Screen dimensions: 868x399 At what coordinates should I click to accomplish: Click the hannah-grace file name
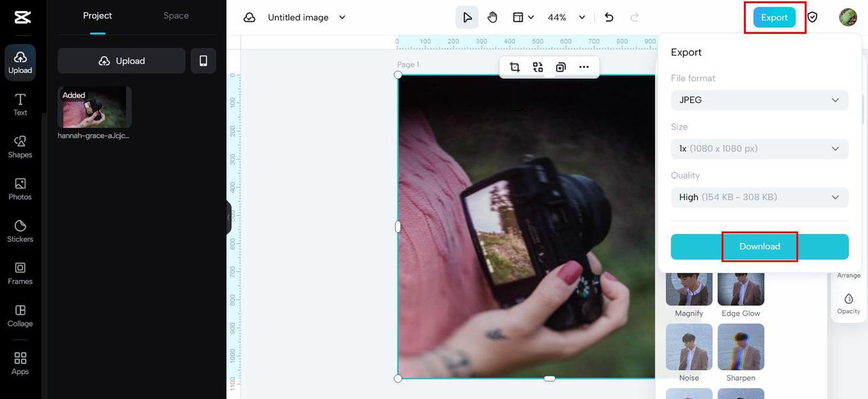coord(94,136)
